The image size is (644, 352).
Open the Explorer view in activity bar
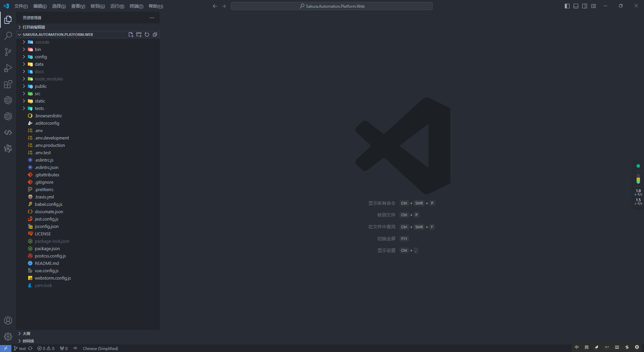pos(8,20)
